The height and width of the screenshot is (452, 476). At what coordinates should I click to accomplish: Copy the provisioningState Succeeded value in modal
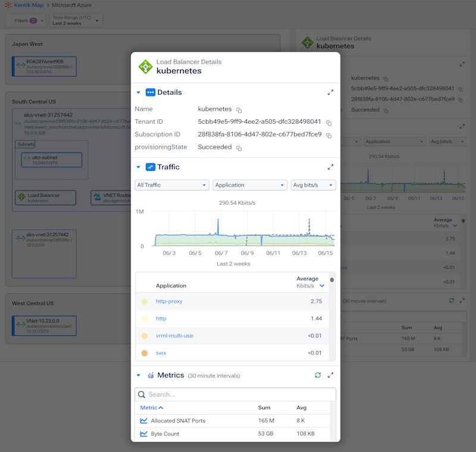click(x=239, y=148)
